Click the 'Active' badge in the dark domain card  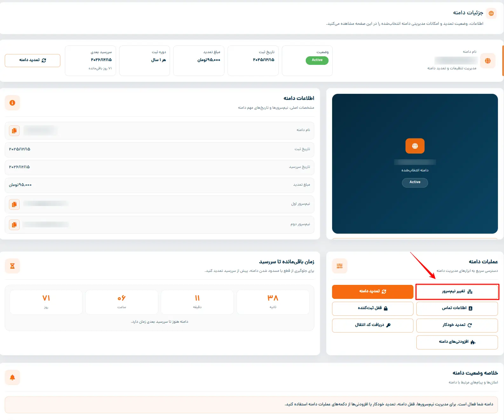(x=415, y=182)
